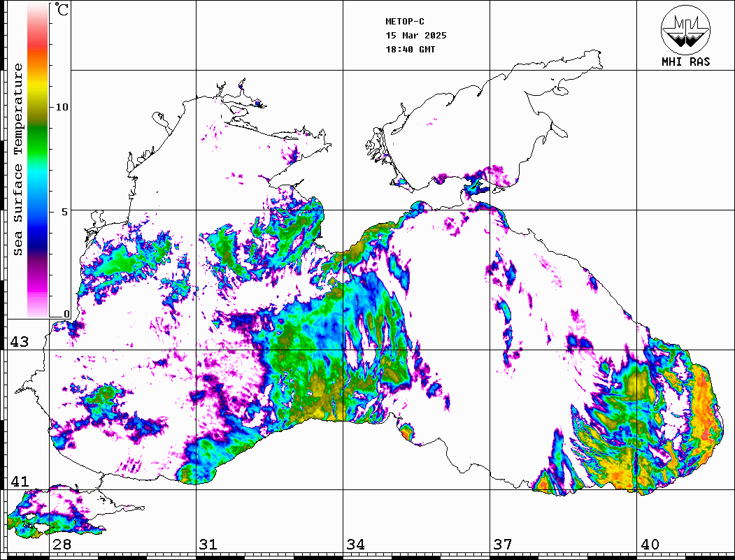Click the latitude label 41
This screenshot has width=735, height=560.
(x=20, y=481)
